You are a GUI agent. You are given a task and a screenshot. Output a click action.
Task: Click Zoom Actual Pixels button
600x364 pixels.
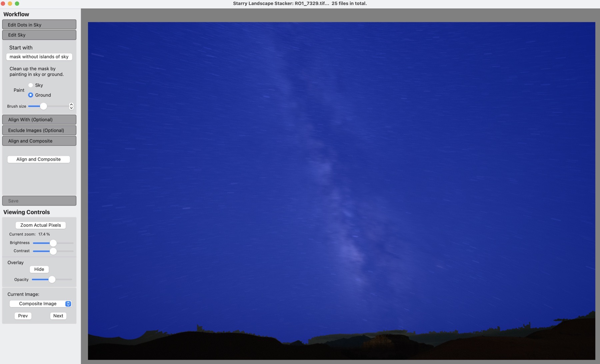tap(41, 225)
